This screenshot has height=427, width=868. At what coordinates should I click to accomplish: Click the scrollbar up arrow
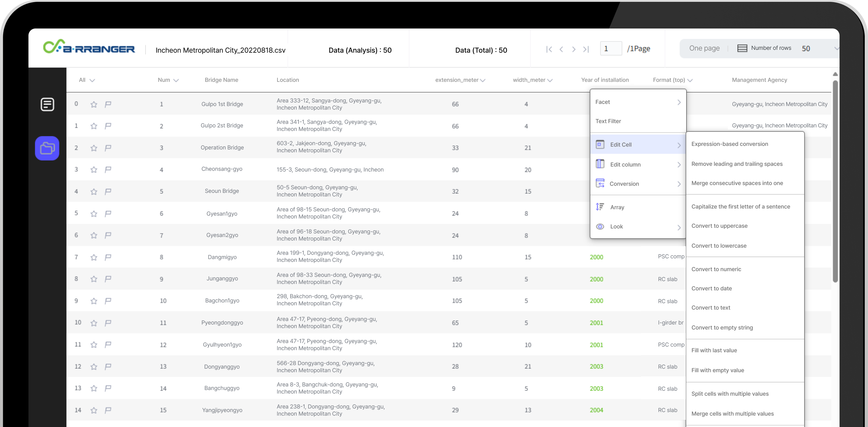(x=835, y=74)
